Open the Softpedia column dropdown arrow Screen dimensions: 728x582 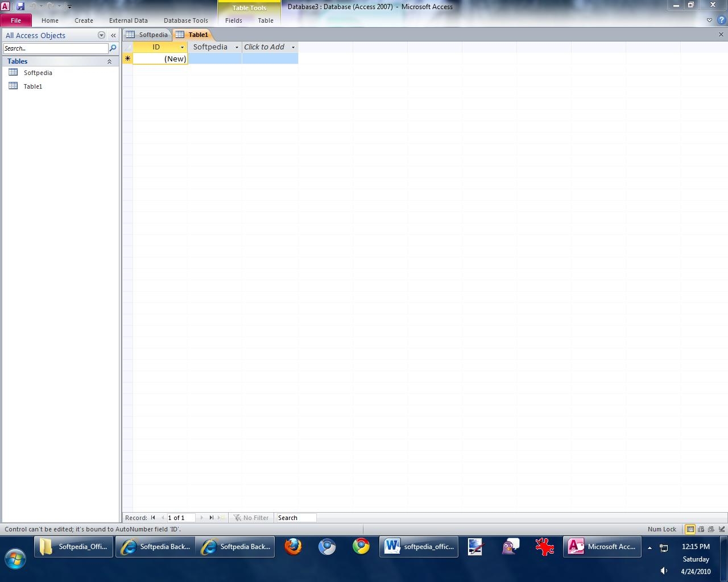coord(237,47)
